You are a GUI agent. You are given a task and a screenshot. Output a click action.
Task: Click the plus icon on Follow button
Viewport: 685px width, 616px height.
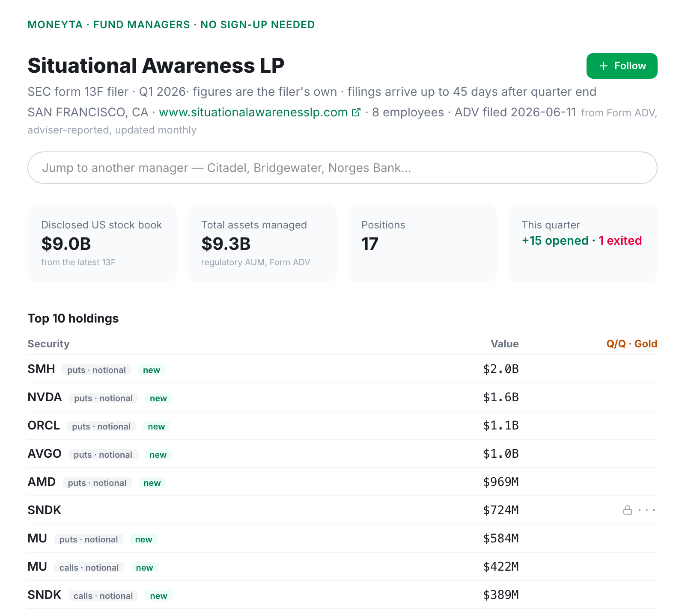pyautogui.click(x=604, y=66)
